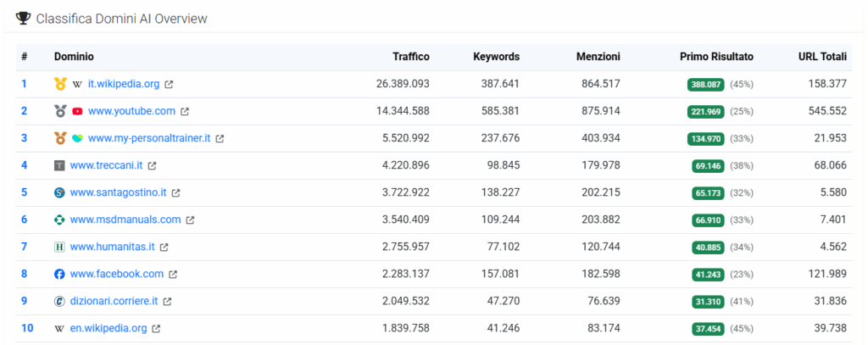The height and width of the screenshot is (345, 868).
Task: Click the URL Totali column header
Action: (822, 57)
